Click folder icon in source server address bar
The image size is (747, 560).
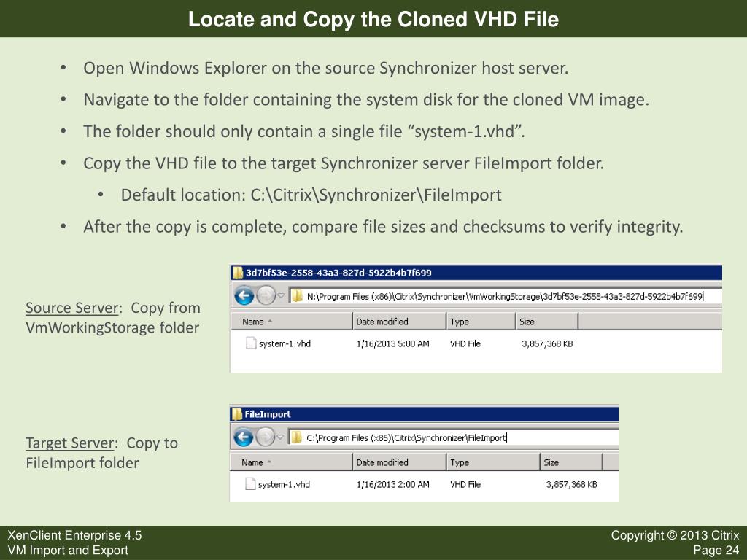tap(298, 296)
